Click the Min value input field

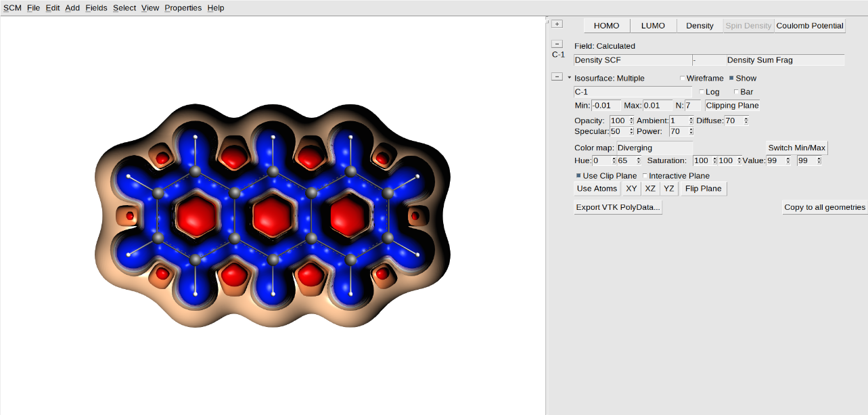[x=604, y=105]
